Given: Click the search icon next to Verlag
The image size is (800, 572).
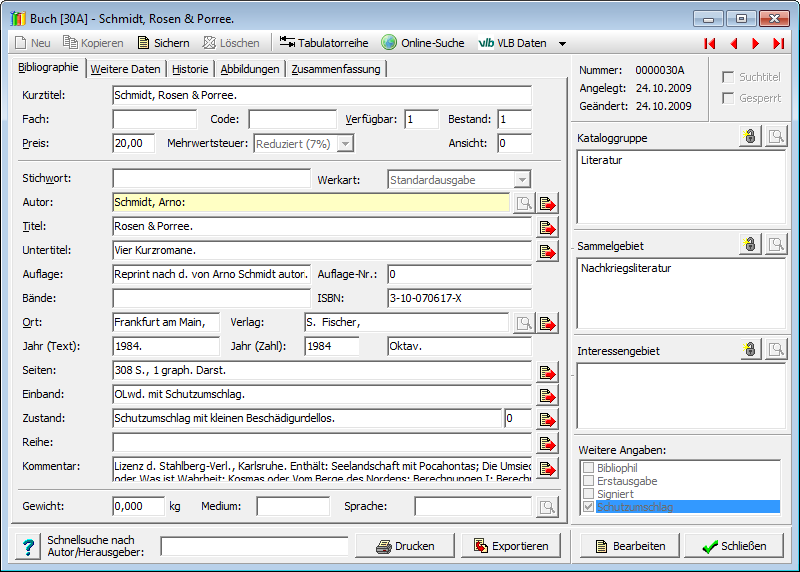Looking at the screenshot, I should (x=523, y=322).
